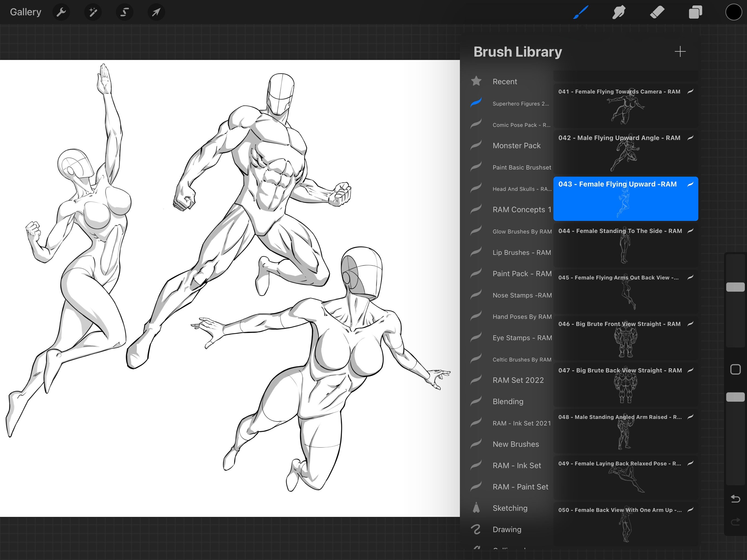Switch to the Eraser tool
747x560 pixels.
pyautogui.click(x=657, y=12)
